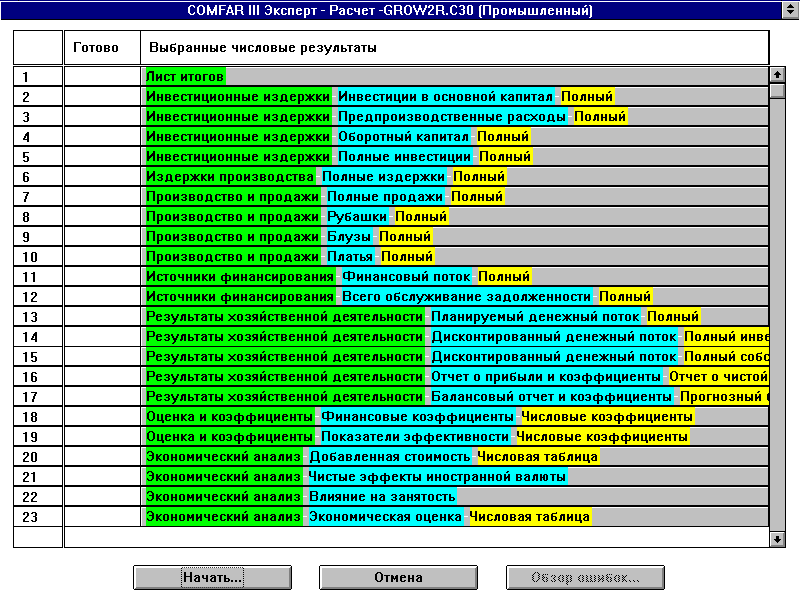
Task: Select Дисконтированный денежный поток in row 14
Action: [554, 337]
